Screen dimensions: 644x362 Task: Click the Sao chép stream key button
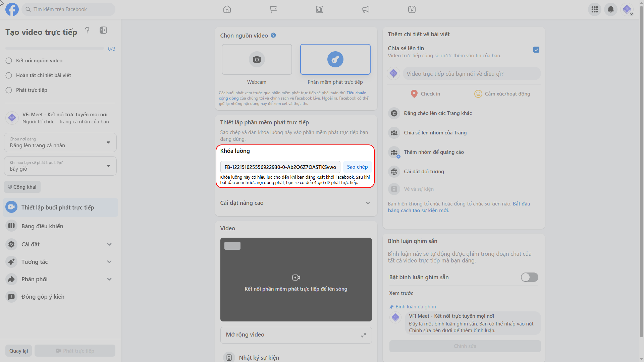click(357, 167)
